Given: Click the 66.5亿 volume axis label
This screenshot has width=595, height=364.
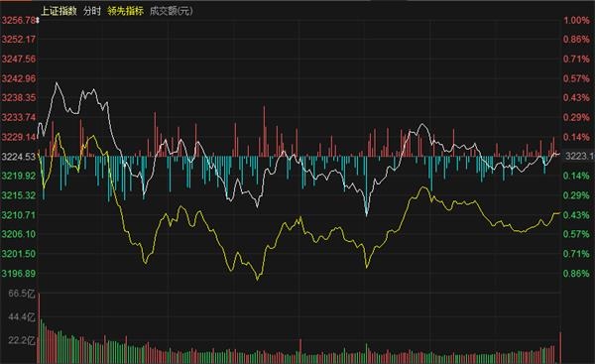Looking at the screenshot, I should (21, 293).
